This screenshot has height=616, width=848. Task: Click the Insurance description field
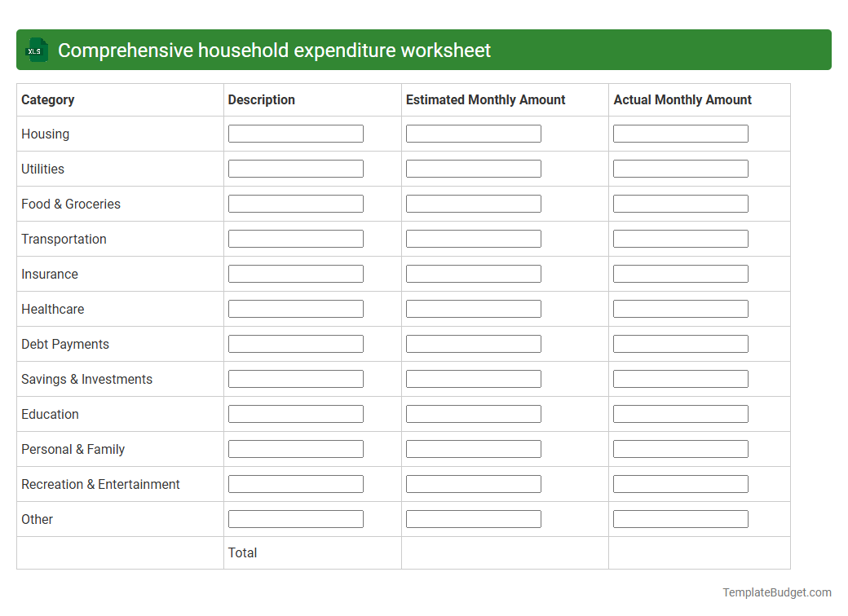[295, 273]
